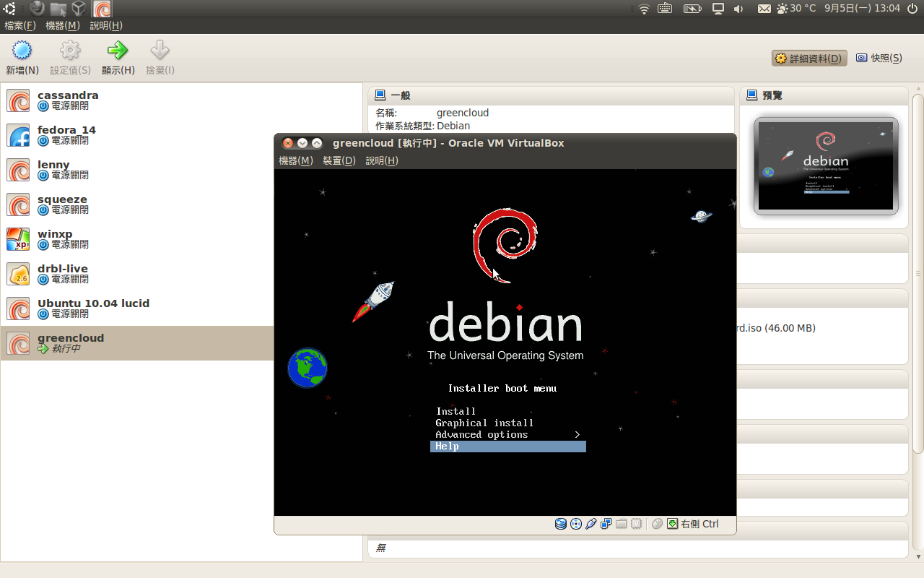Click the VM preview thumbnail
The image size is (924, 578).
point(826,165)
